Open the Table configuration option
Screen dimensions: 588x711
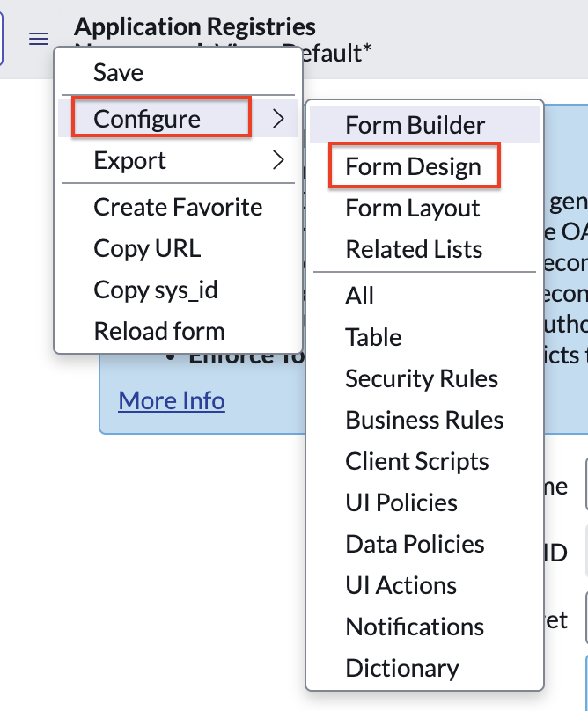pyautogui.click(x=373, y=337)
